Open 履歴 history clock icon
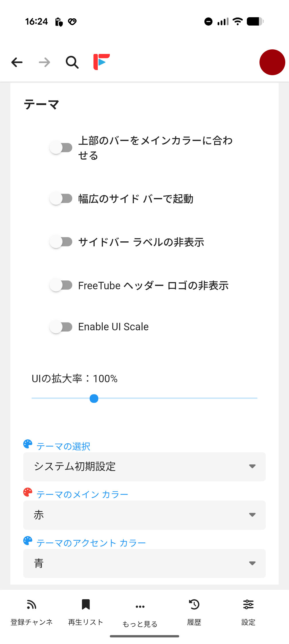This screenshot has height=644, width=289. [194, 605]
